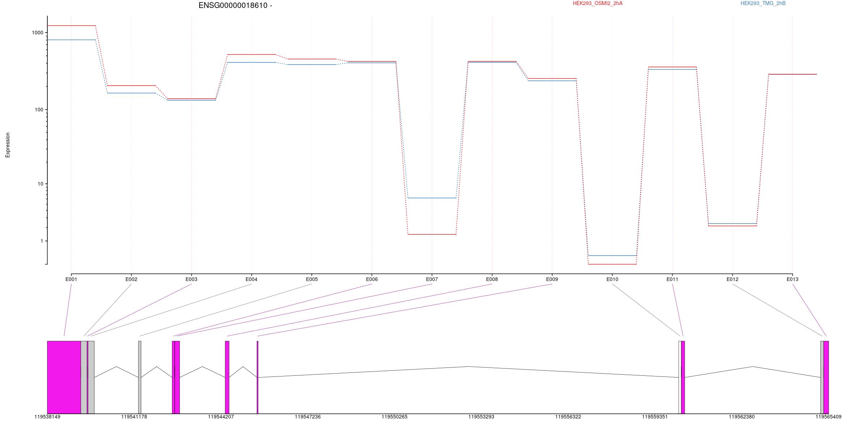This screenshot has height=434, width=868.
Task: Click the Expression y-axis label
Action: tap(8, 145)
